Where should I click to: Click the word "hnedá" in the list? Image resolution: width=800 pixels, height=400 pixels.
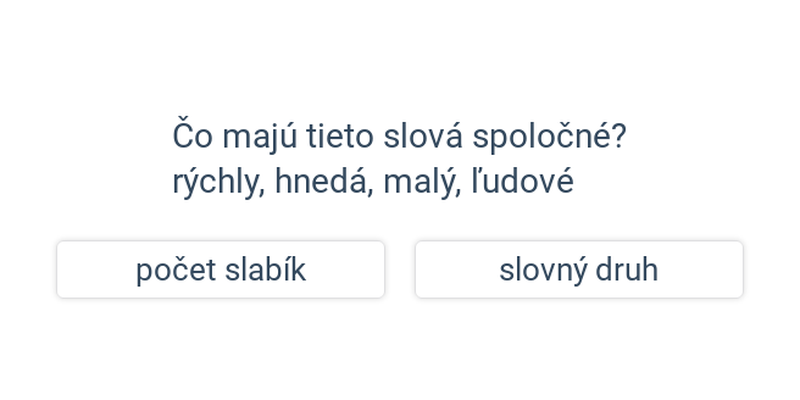tap(320, 181)
